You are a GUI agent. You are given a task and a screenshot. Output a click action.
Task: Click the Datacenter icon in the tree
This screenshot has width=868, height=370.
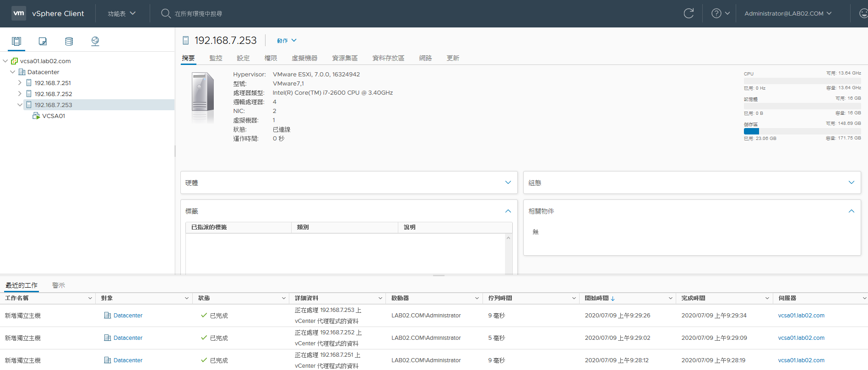[x=22, y=72]
